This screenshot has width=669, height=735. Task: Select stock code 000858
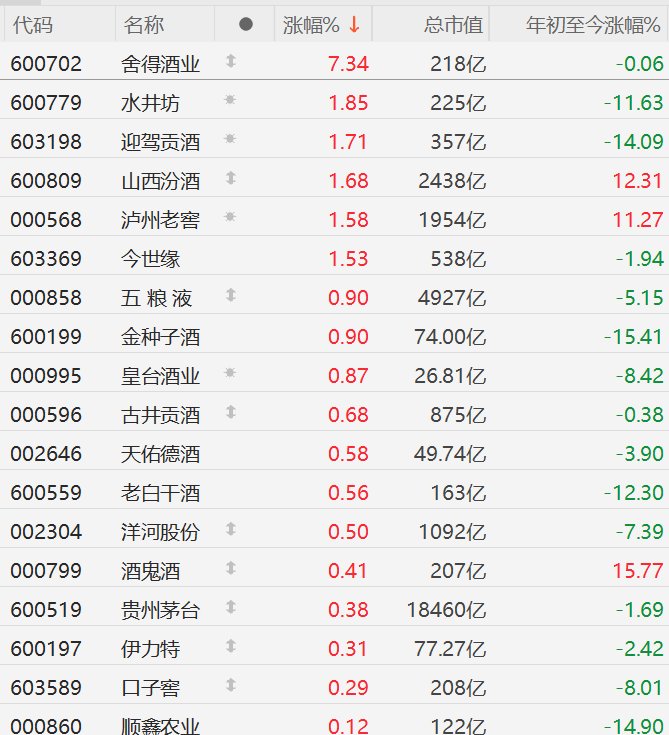(x=46, y=298)
